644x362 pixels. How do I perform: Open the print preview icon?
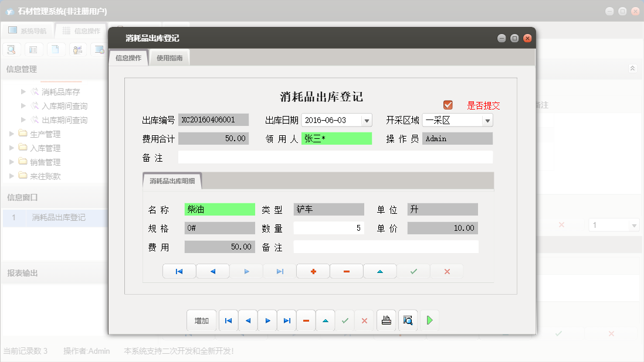pyautogui.click(x=408, y=320)
